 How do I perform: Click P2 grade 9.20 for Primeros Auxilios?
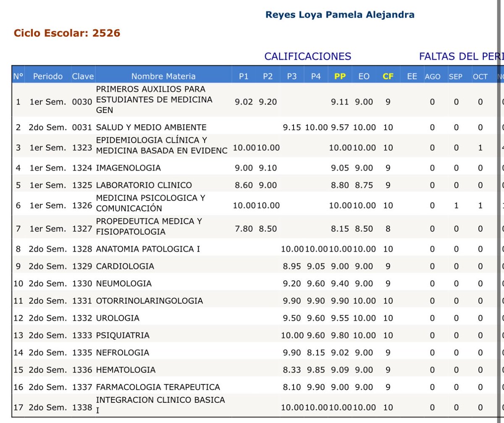(268, 102)
